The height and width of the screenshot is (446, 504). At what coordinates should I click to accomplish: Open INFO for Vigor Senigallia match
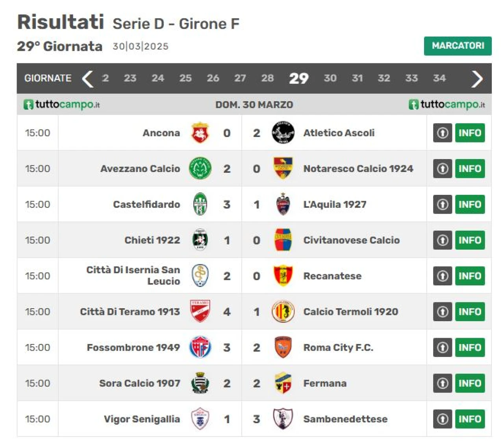pyautogui.click(x=470, y=419)
